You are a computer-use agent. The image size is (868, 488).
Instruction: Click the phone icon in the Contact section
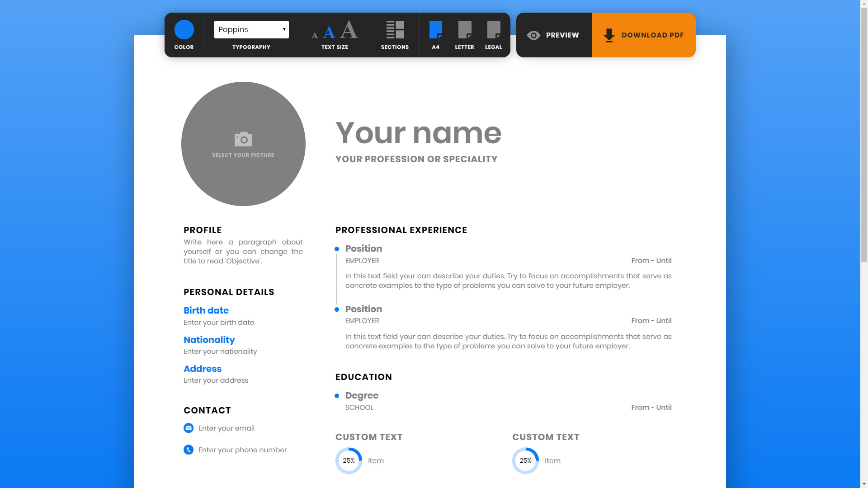pos(189,450)
